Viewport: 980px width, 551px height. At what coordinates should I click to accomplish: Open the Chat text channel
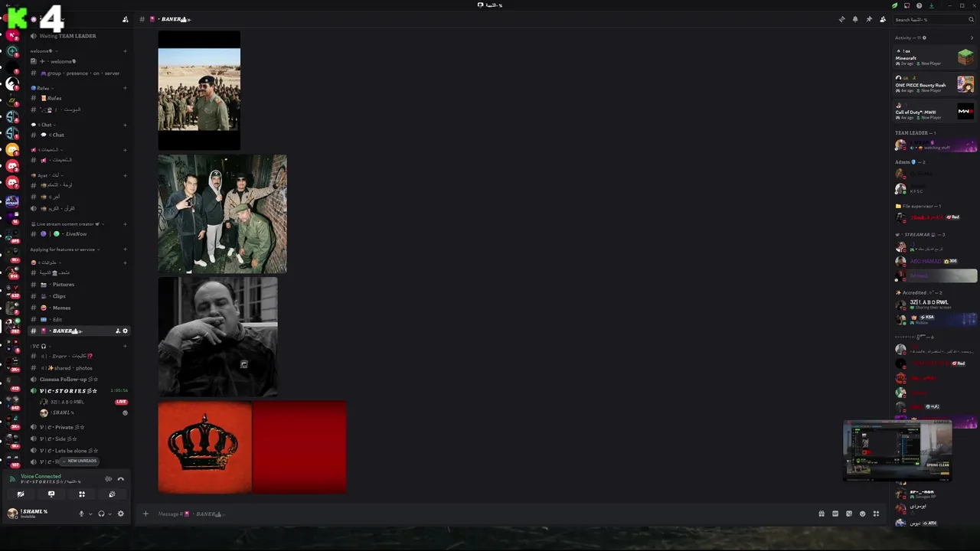click(x=79, y=135)
